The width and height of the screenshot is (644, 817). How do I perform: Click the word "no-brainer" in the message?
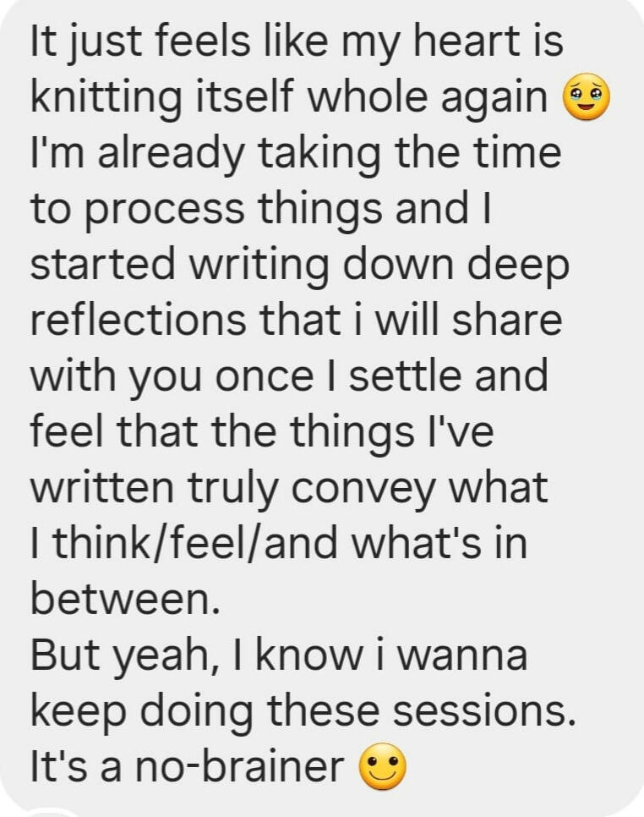click(228, 768)
